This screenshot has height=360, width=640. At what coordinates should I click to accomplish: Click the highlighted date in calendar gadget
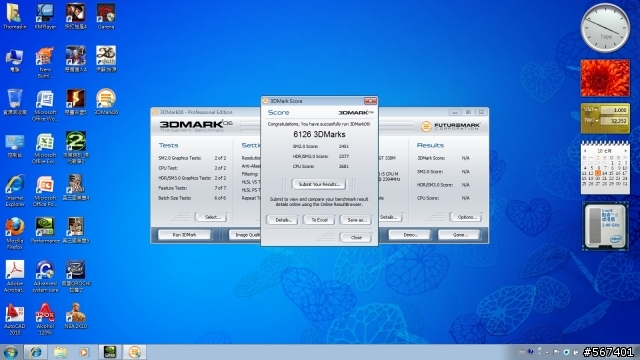pyautogui.click(x=598, y=173)
